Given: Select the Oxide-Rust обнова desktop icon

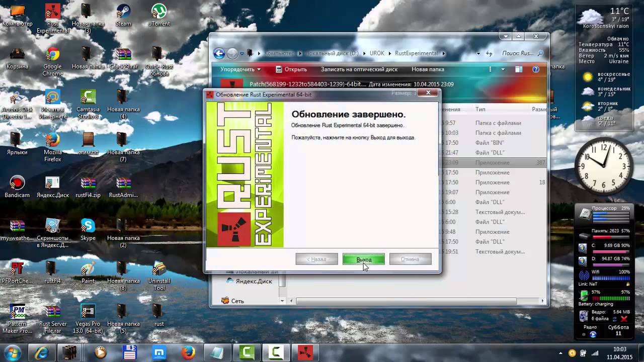Looking at the screenshot, I should pos(159,62).
